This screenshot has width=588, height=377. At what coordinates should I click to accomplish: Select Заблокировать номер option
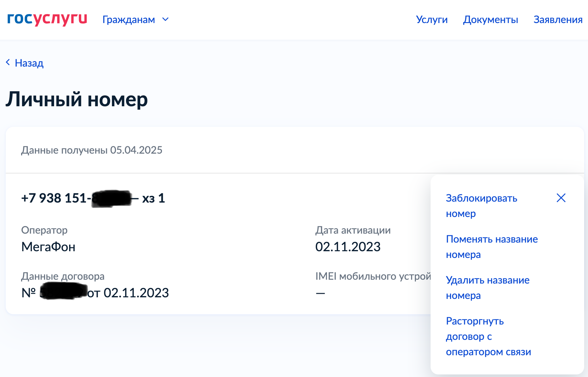tap(481, 205)
